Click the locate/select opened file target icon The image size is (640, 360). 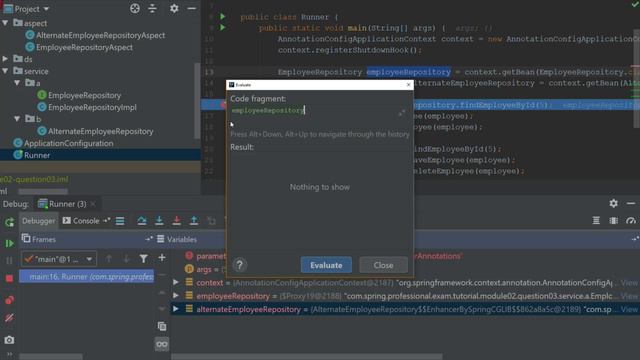(x=135, y=9)
